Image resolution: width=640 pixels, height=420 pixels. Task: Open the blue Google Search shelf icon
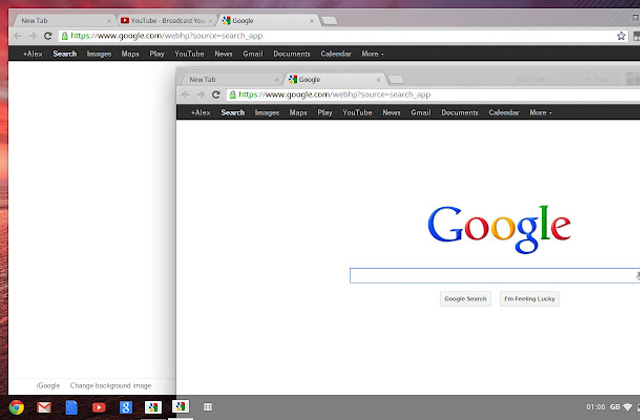point(126,407)
